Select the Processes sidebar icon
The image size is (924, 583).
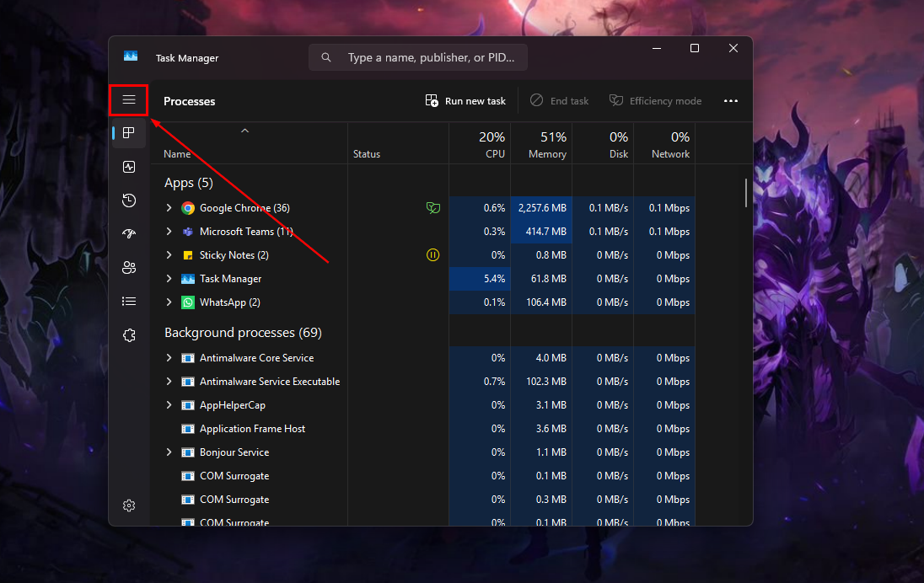(128, 132)
